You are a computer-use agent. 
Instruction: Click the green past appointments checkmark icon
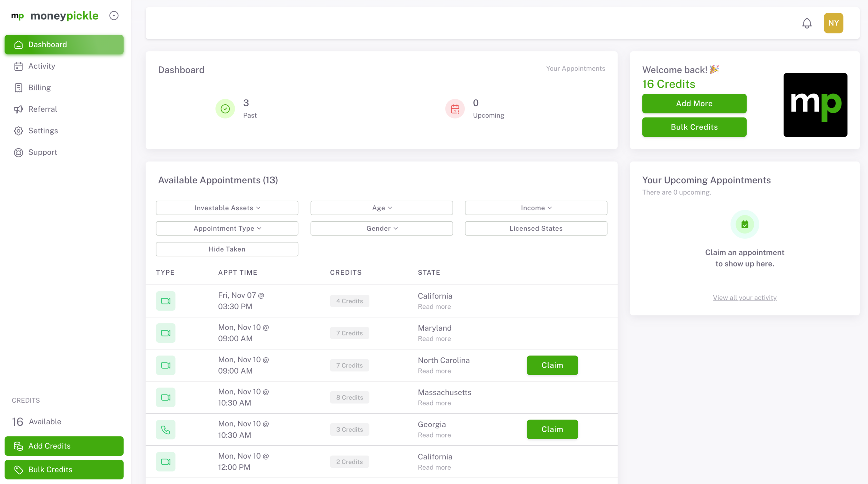point(225,108)
